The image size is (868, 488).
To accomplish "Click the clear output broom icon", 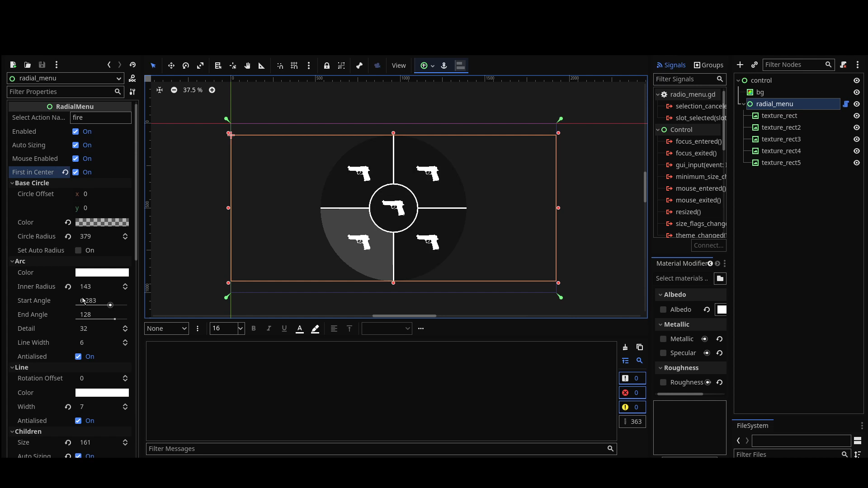I will pos(625,347).
